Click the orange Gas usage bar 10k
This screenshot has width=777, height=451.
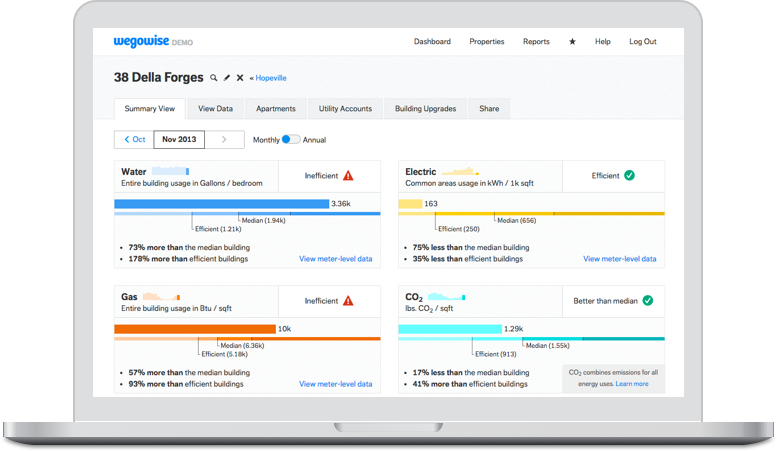pyautogui.click(x=195, y=329)
